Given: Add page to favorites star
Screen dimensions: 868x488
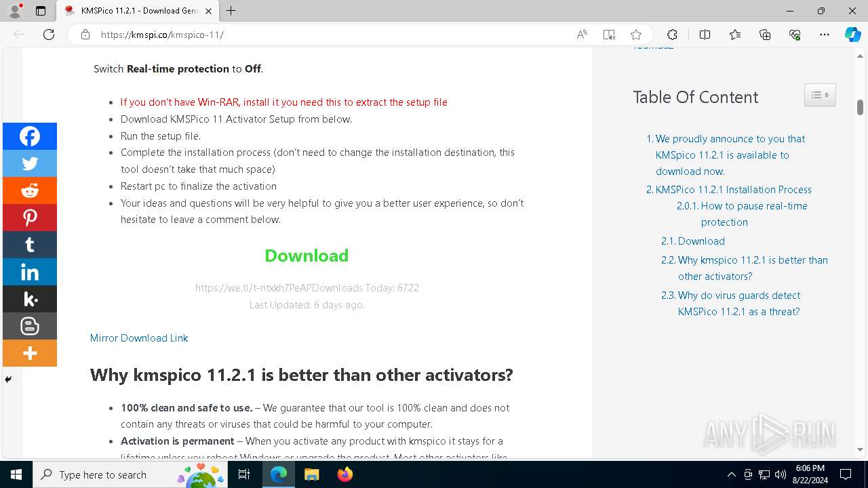Looking at the screenshot, I should tap(636, 35).
